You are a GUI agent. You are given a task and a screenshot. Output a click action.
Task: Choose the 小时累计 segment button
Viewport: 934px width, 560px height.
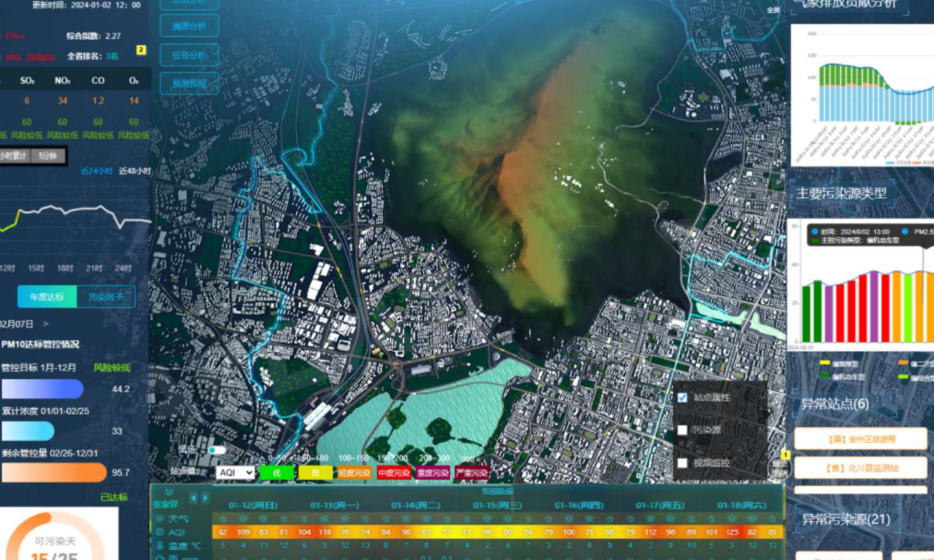[x=14, y=155]
